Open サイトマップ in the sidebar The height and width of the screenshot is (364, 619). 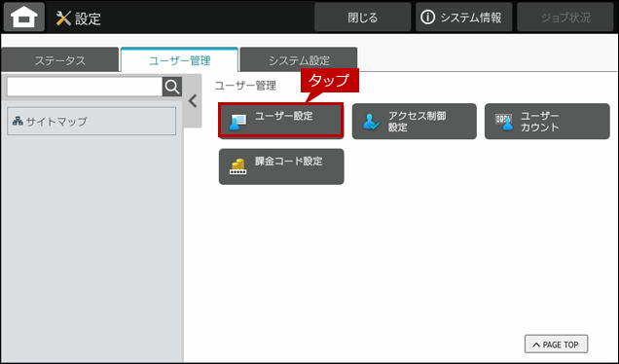click(91, 122)
